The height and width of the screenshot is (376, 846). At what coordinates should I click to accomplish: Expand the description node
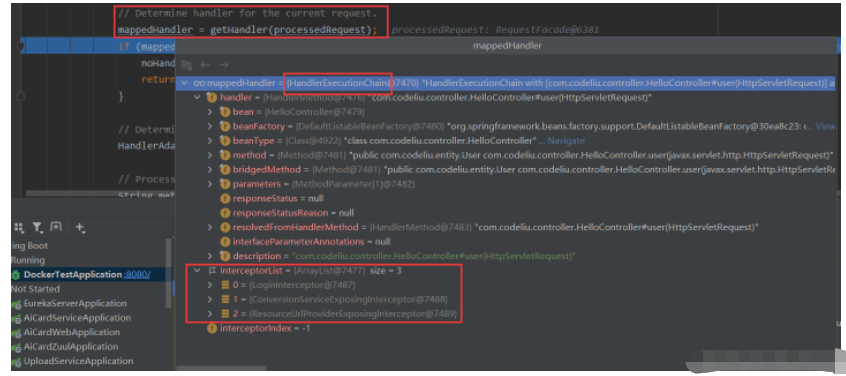pyautogui.click(x=210, y=256)
